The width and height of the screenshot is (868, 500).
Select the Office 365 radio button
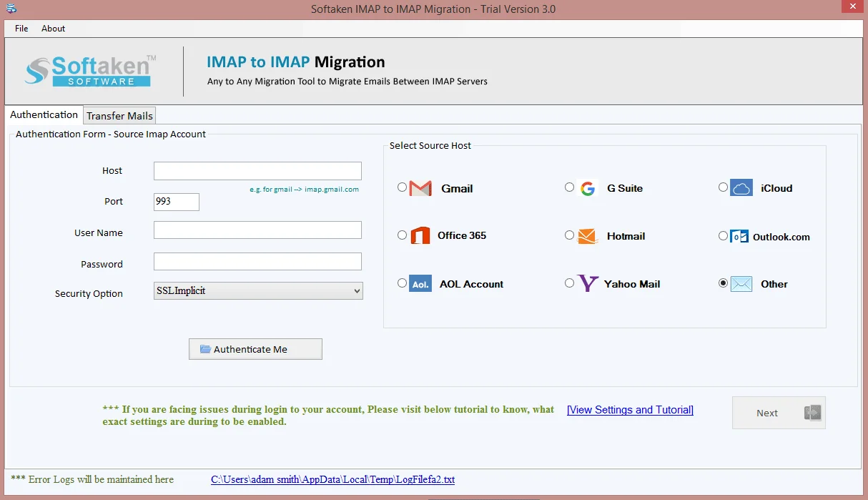tap(402, 235)
